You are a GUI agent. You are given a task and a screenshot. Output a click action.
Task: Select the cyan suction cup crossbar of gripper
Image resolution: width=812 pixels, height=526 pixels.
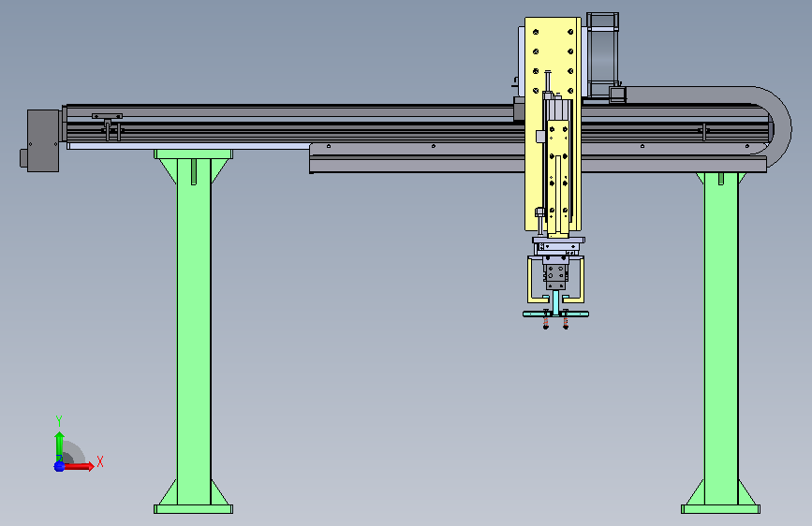(x=555, y=314)
